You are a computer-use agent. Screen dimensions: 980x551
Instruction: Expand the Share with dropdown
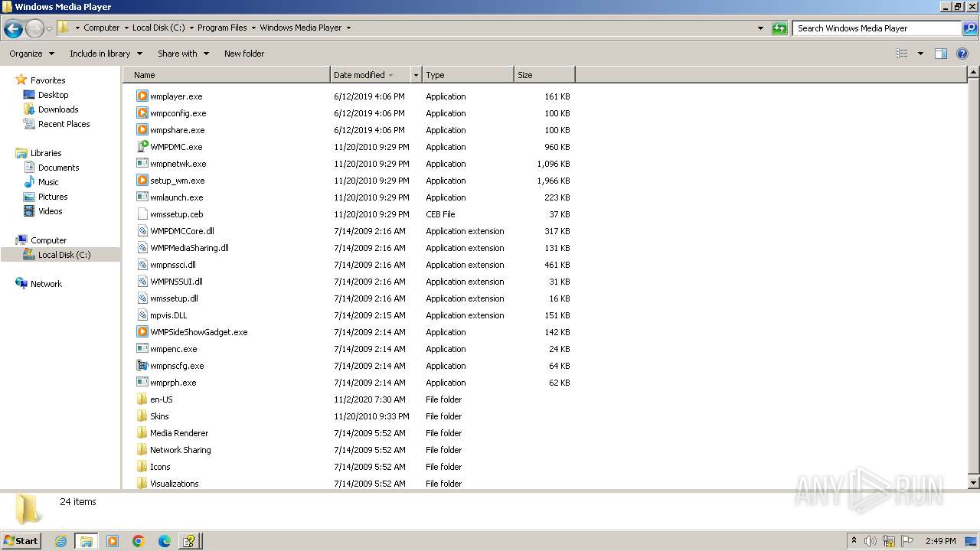pos(183,54)
